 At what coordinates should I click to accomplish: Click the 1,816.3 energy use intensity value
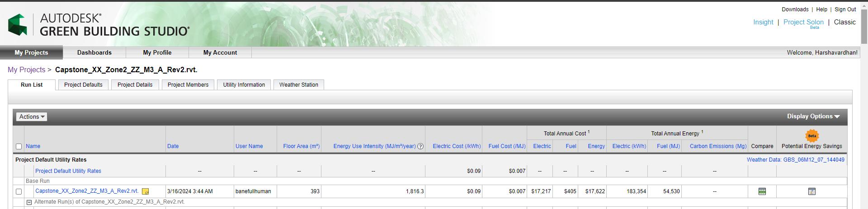coord(415,191)
